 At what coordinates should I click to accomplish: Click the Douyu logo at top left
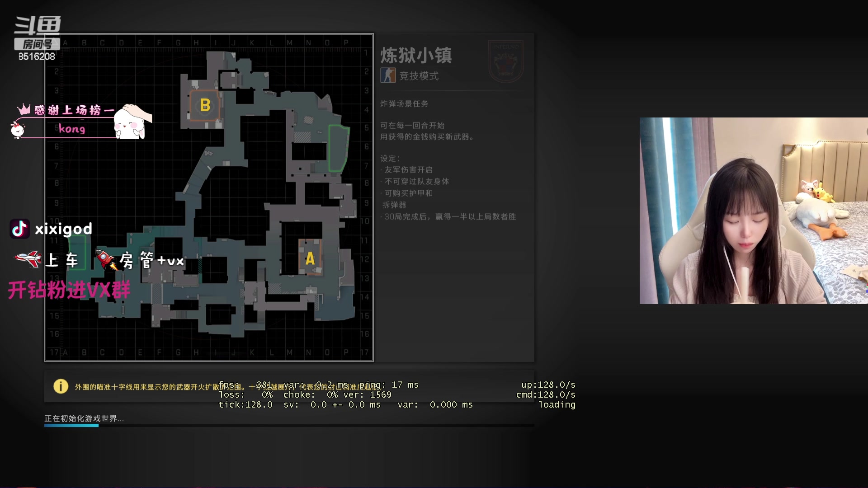pyautogui.click(x=38, y=26)
